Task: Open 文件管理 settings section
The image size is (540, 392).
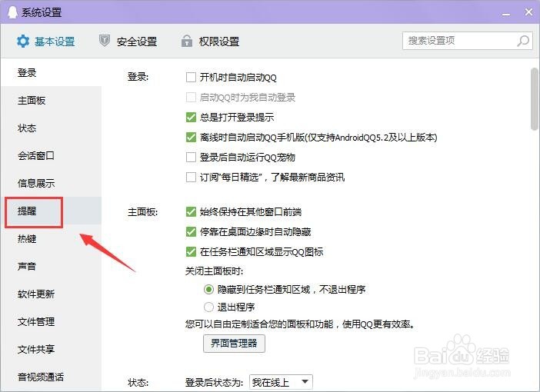Action: tap(52, 321)
